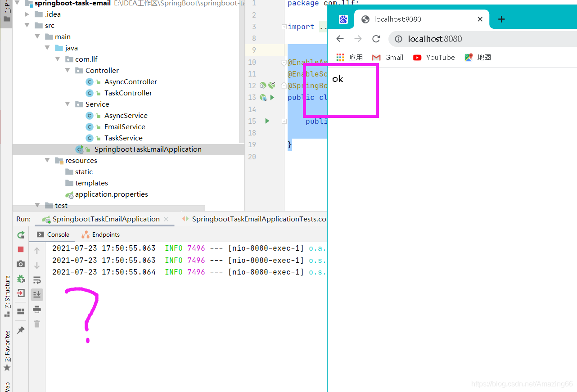The height and width of the screenshot is (392, 577).
Task: Collapse the src folder
Action: click(x=27, y=25)
